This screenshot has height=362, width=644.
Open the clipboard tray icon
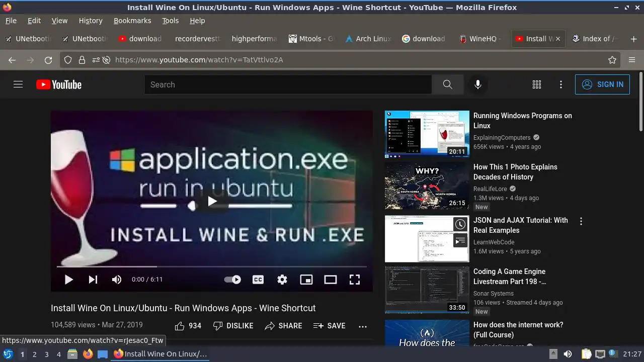pos(586,354)
